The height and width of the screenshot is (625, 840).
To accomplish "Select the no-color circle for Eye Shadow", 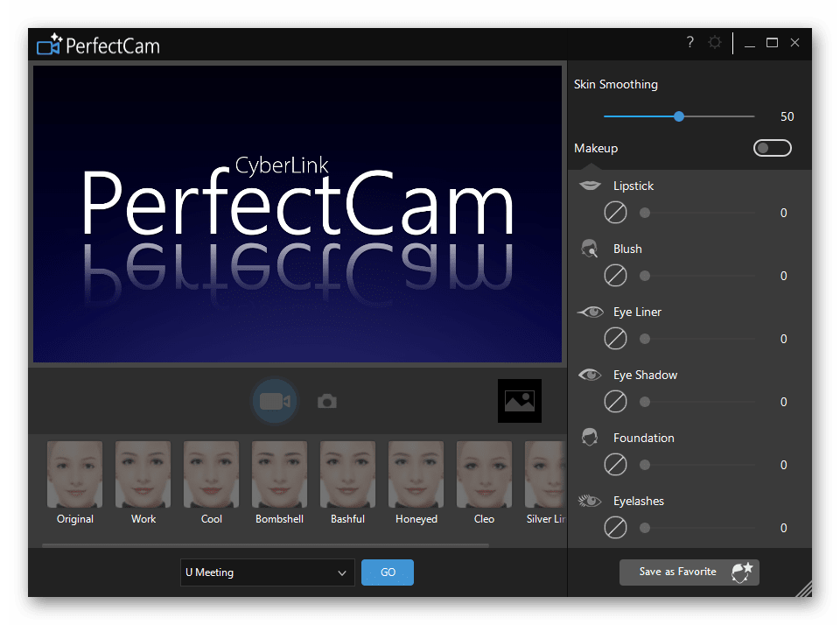I will (615, 402).
